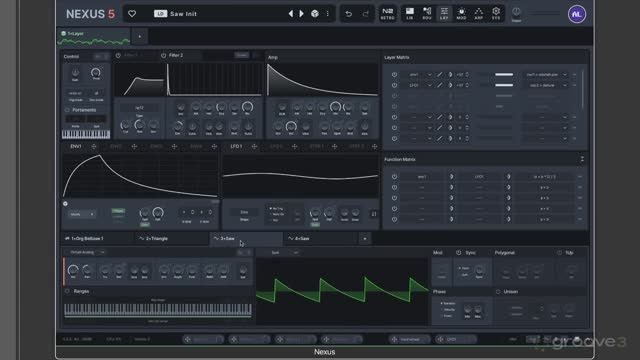This screenshot has height=360, width=640.
Task: Select the LFO 1 tab
Action: click(x=236, y=147)
